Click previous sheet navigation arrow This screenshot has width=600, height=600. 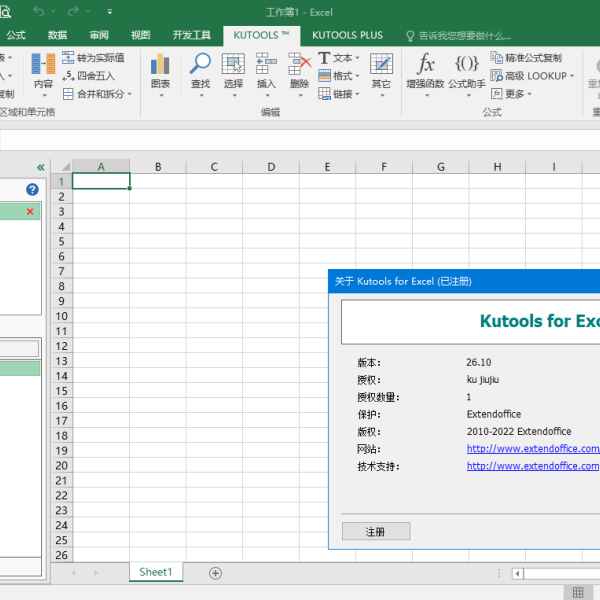tap(74, 573)
